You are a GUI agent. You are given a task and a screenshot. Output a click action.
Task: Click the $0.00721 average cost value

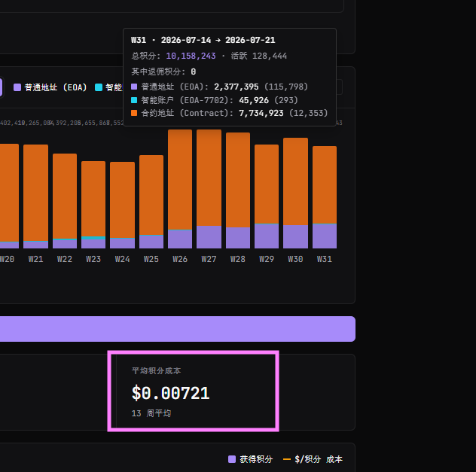[x=171, y=393]
